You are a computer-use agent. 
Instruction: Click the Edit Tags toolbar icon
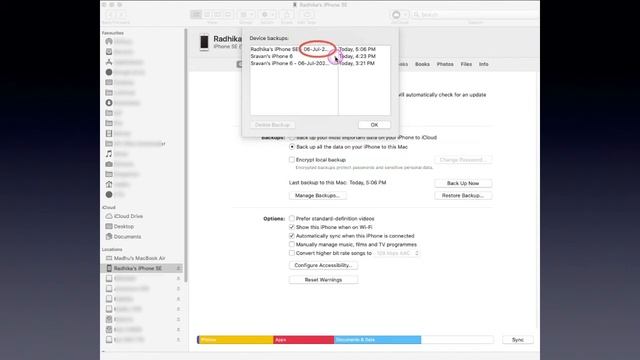[307, 15]
